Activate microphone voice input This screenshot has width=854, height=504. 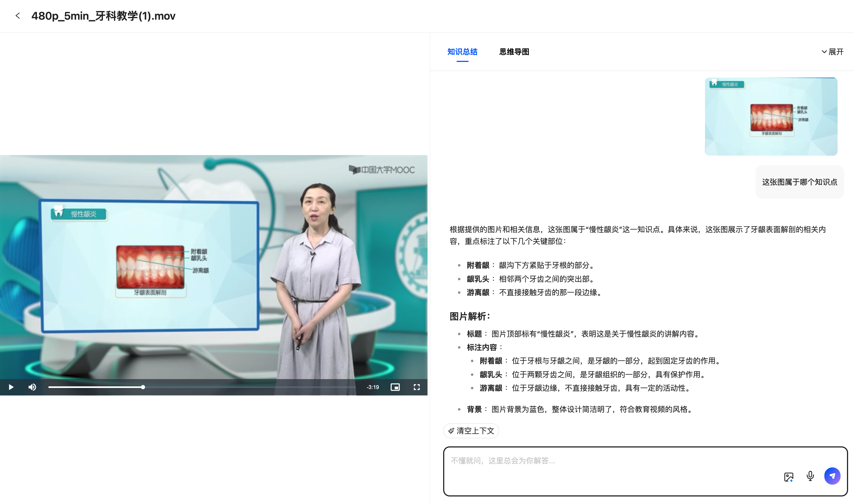pos(810,476)
